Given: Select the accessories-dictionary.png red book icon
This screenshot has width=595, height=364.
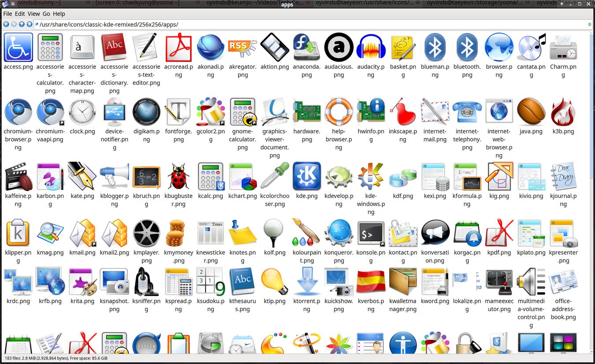Looking at the screenshot, I should tap(114, 47).
